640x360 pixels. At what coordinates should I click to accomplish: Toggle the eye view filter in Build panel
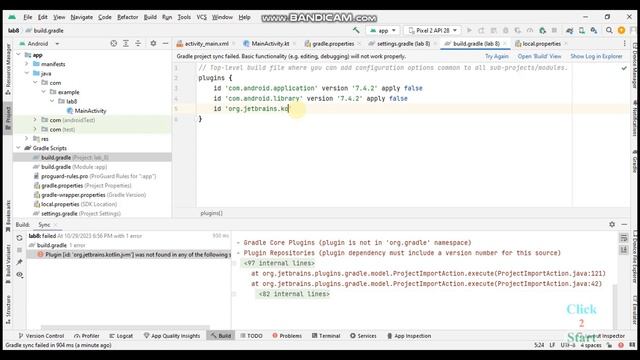point(19,274)
